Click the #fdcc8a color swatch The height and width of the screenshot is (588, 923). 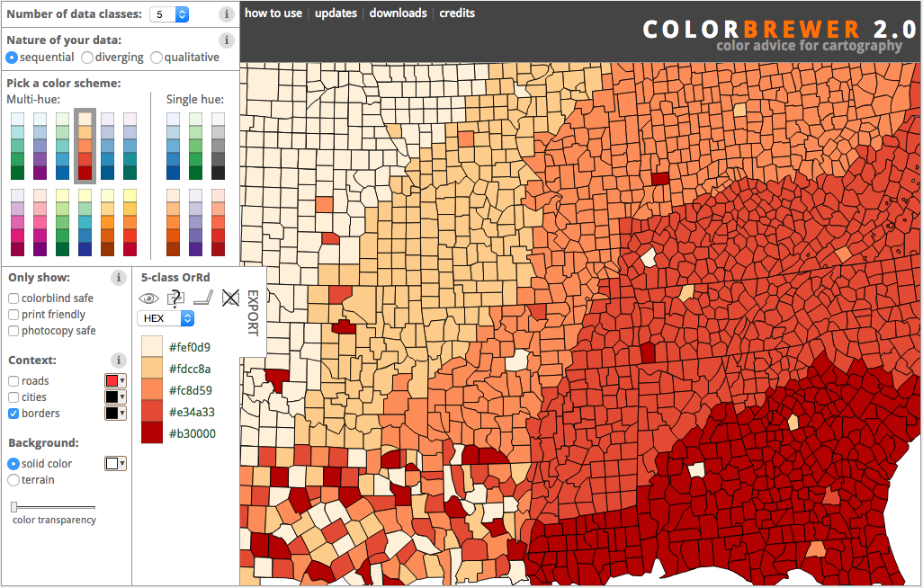(152, 369)
